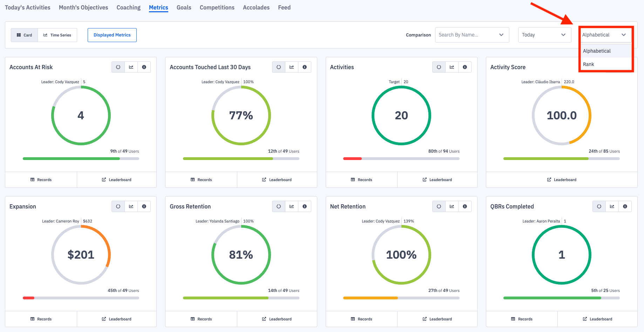Screen dimensions: 644x332
Task: Select the Metrics tab
Action: pyautogui.click(x=158, y=7)
